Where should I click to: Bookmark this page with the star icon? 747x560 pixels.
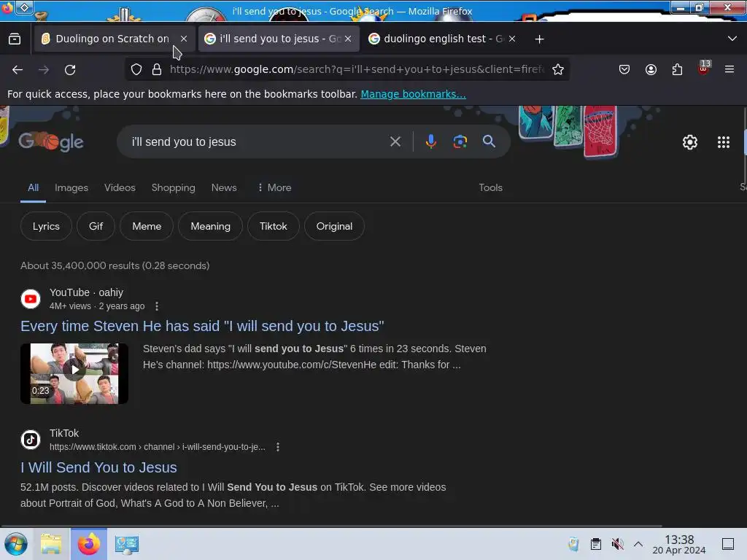(x=558, y=69)
